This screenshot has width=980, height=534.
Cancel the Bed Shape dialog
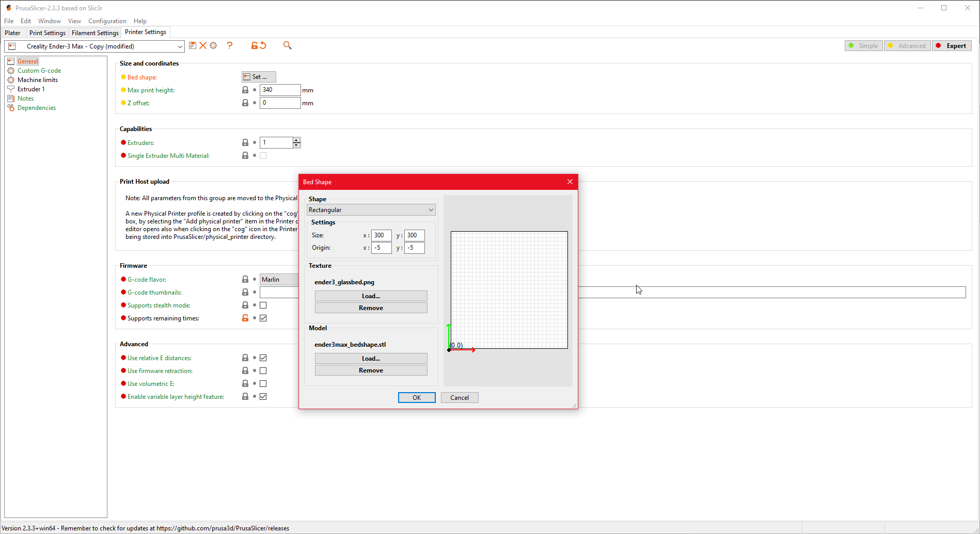pos(460,397)
